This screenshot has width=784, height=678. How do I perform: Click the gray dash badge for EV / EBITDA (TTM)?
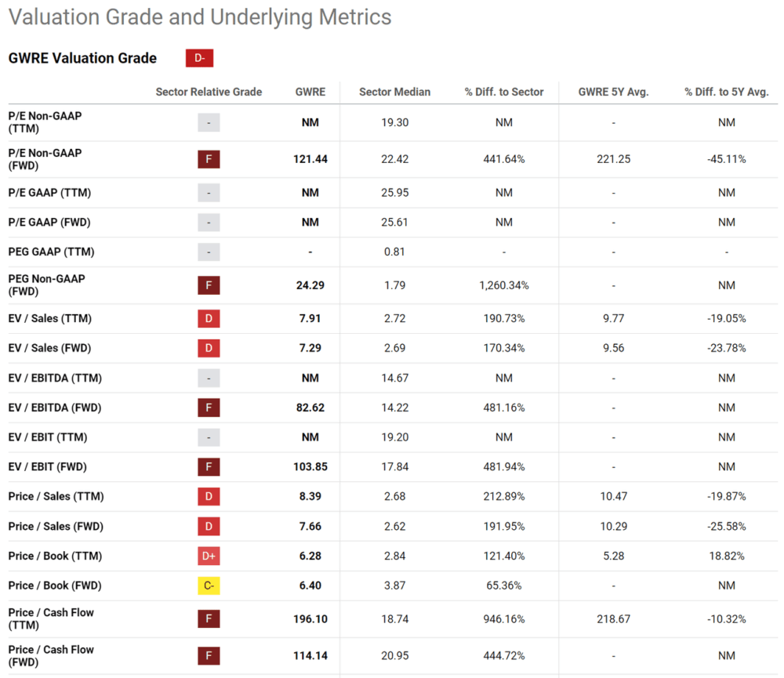point(209,378)
